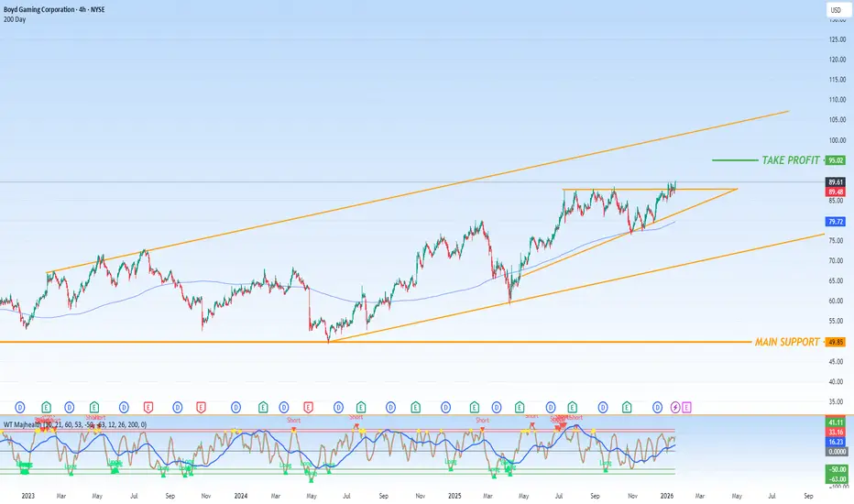Open the red July 2023 earnings marker
Screen dimensions: 854x504
click(148, 407)
